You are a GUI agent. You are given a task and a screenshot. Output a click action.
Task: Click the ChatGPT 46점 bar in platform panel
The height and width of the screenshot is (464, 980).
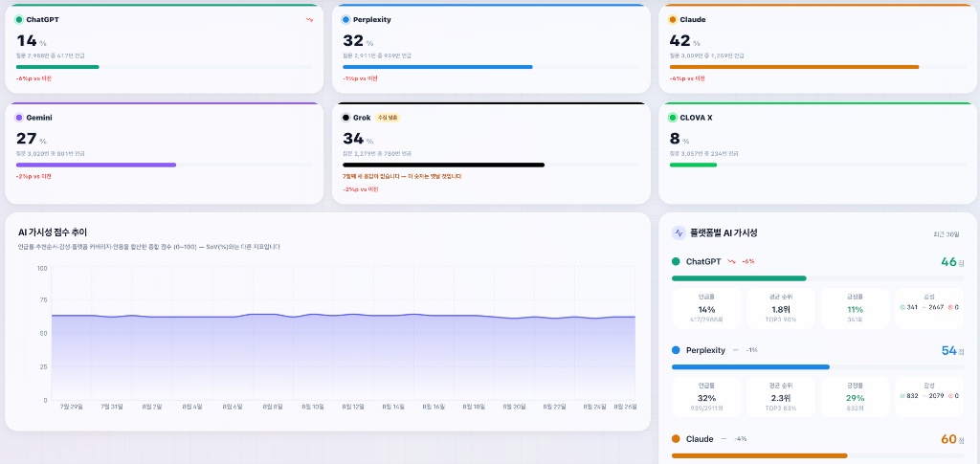(x=739, y=278)
